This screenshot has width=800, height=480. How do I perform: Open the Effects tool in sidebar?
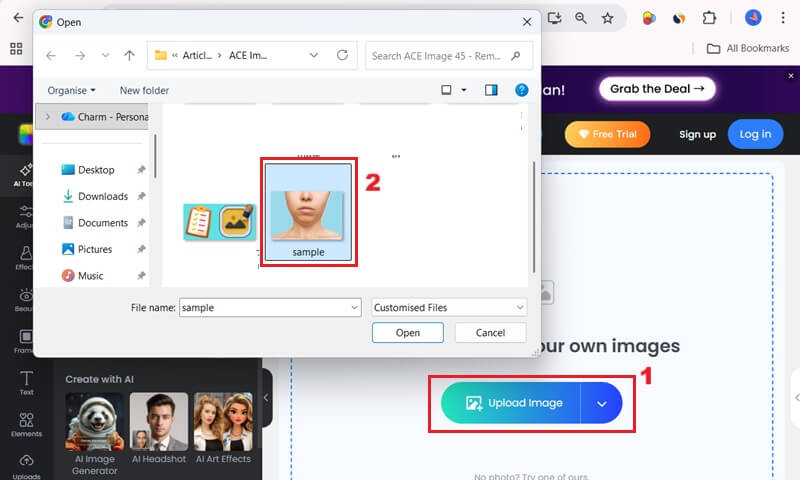pos(24,258)
